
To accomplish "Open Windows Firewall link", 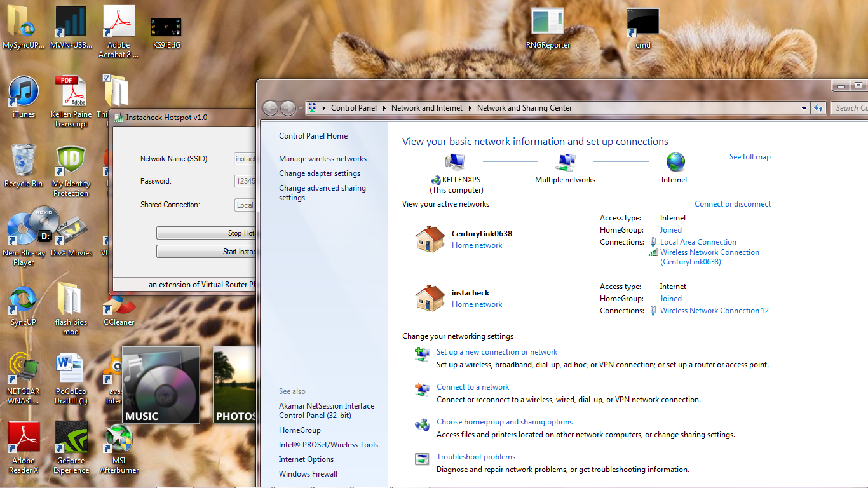I will click(x=308, y=474).
